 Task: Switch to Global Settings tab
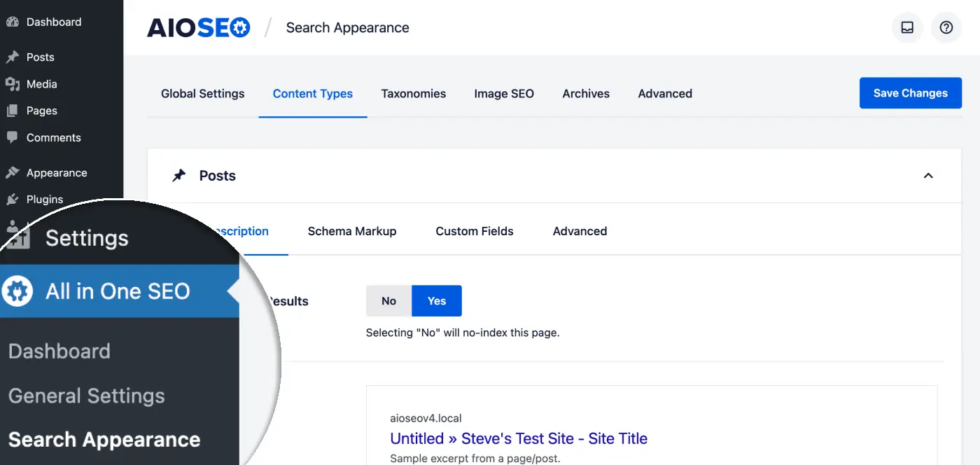click(203, 94)
